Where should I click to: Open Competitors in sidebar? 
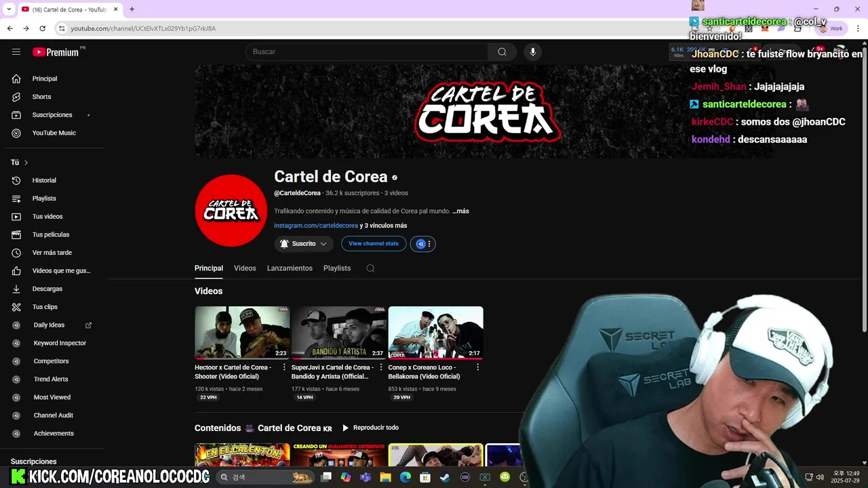52,361
